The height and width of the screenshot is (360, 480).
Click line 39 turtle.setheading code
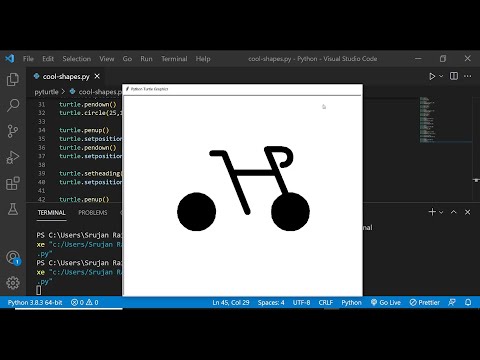(x=90, y=173)
